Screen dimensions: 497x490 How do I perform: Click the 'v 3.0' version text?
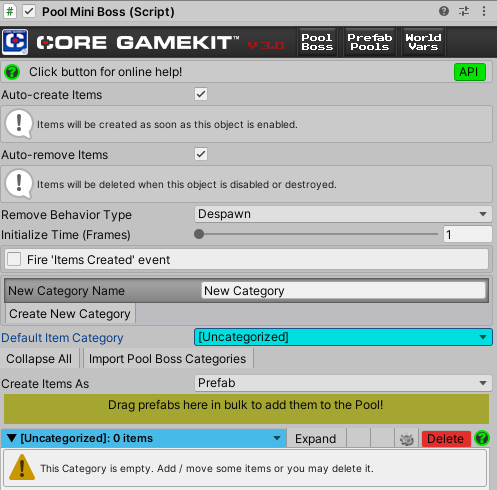(266, 45)
